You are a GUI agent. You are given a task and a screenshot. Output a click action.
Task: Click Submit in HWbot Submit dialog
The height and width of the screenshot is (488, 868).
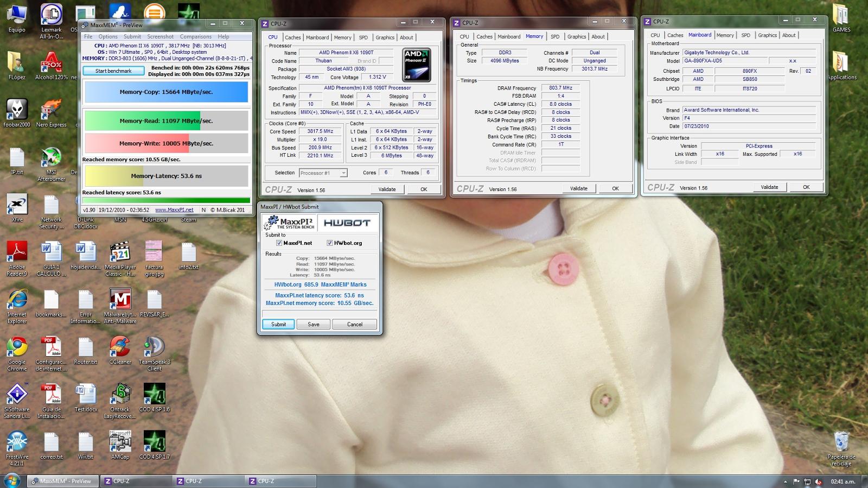[x=278, y=324]
